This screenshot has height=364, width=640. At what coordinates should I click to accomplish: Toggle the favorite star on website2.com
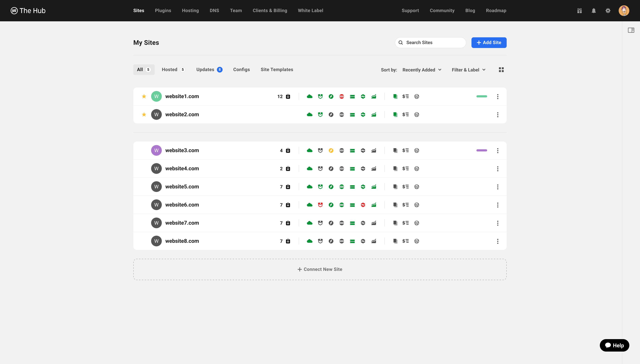click(144, 114)
